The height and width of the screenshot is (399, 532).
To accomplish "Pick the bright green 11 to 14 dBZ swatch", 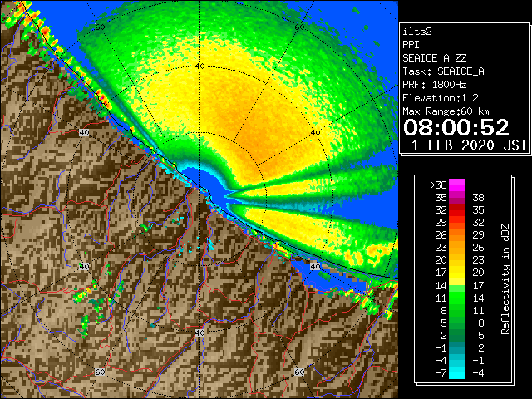I will tap(457, 298).
